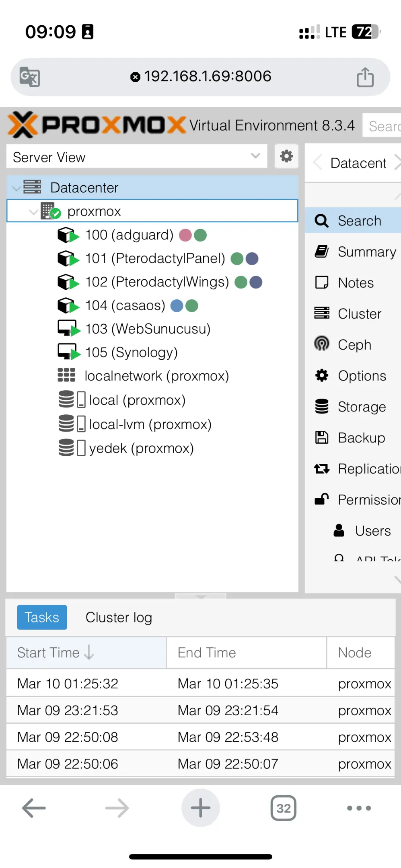Select the Tasks tab
This screenshot has width=401, height=868.
tap(42, 617)
